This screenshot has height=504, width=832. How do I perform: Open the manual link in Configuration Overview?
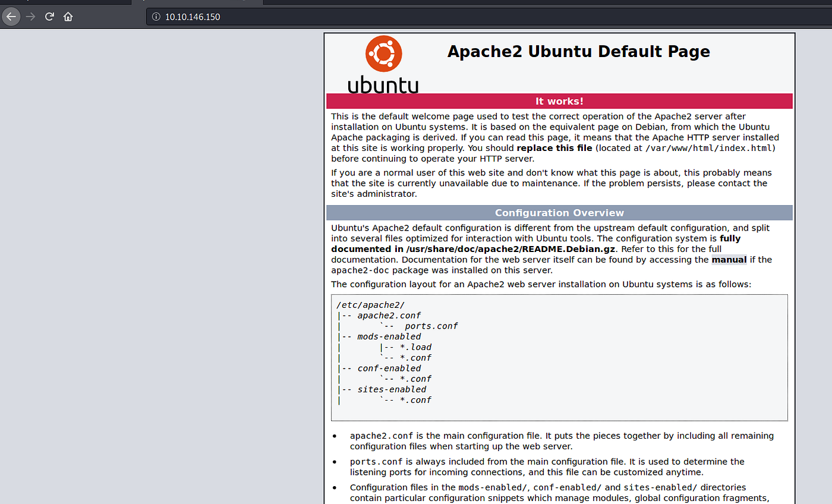729,260
